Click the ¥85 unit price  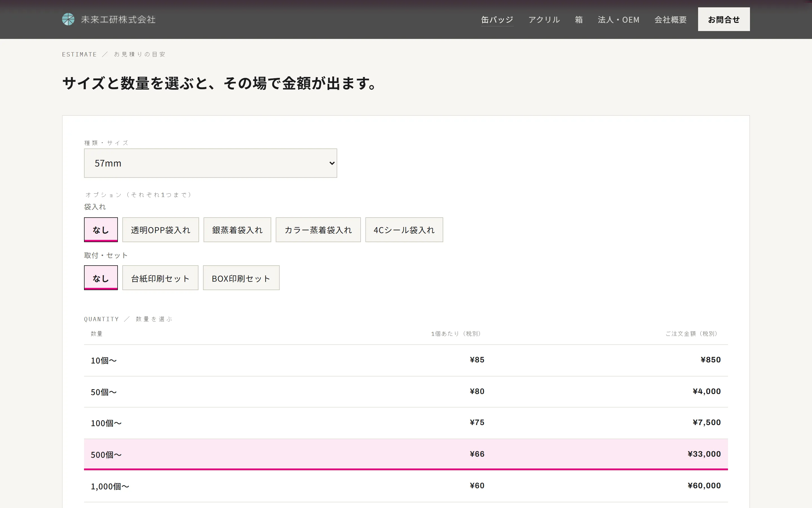[477, 360]
